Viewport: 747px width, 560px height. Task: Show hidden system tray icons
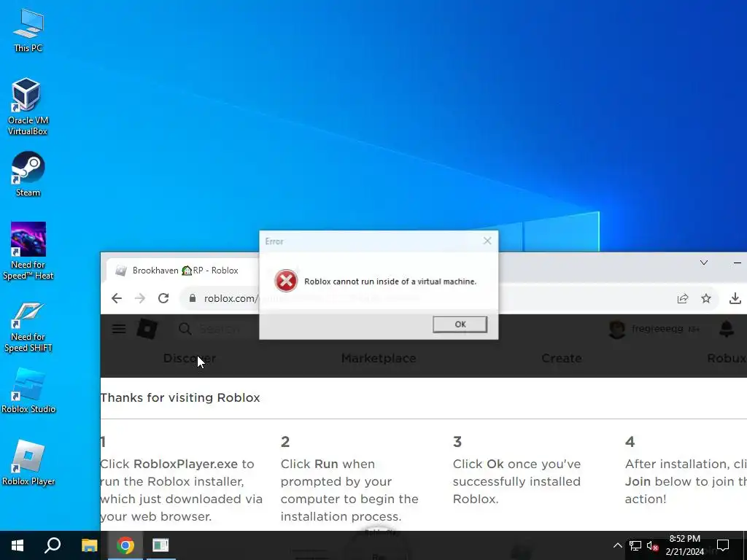click(617, 545)
